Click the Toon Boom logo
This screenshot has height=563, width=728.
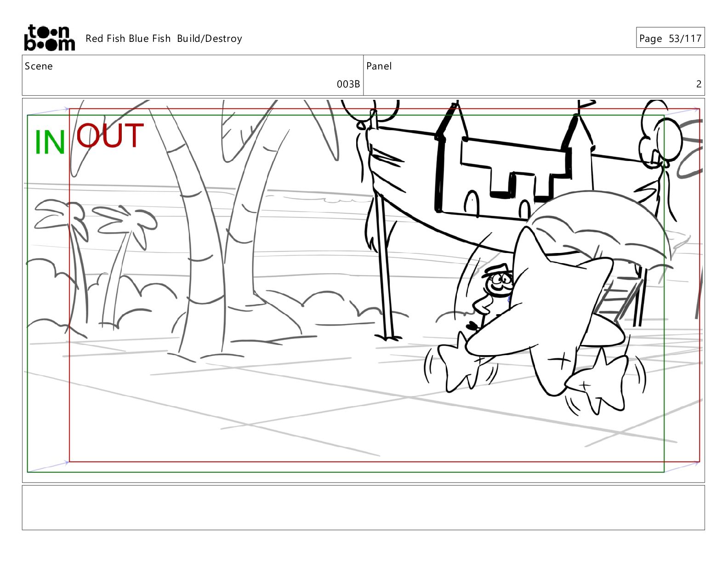coord(49,38)
